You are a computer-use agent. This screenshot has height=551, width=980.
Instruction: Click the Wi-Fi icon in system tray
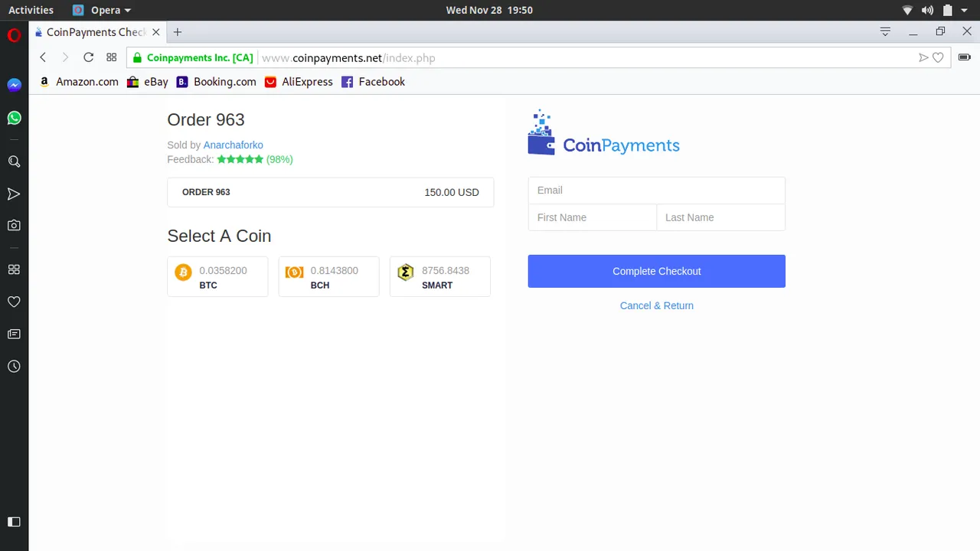pyautogui.click(x=907, y=10)
